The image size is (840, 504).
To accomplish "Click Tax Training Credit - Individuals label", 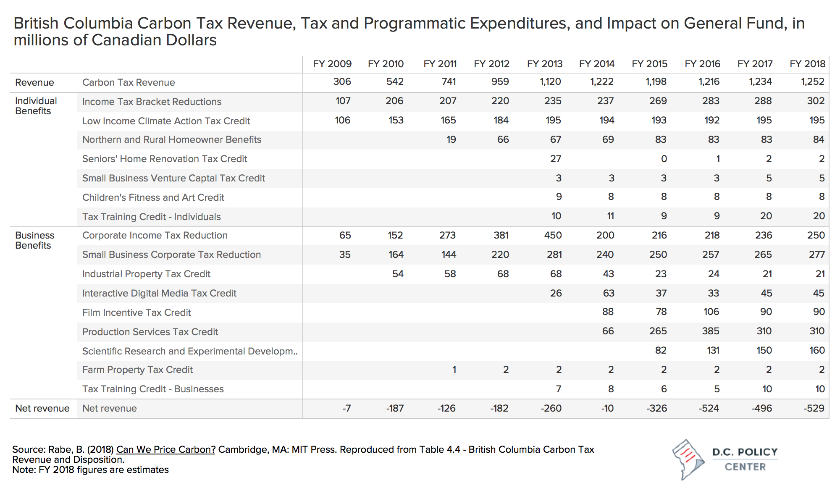I will (151, 217).
